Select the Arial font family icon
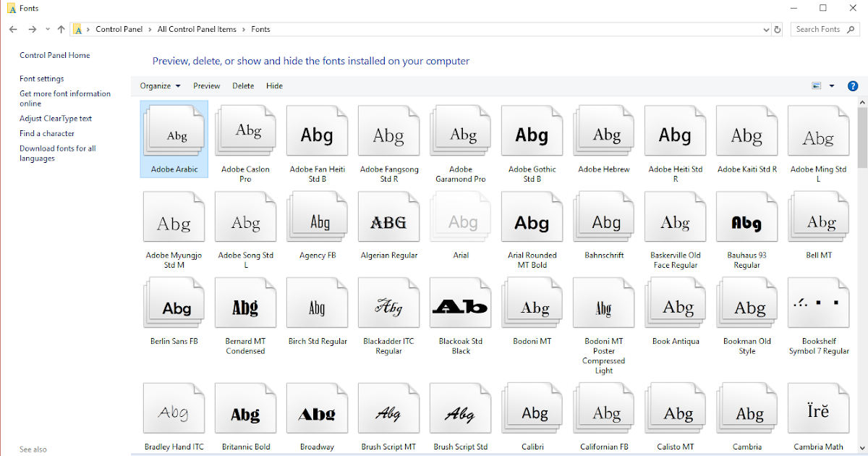This screenshot has width=868, height=456. click(x=461, y=218)
